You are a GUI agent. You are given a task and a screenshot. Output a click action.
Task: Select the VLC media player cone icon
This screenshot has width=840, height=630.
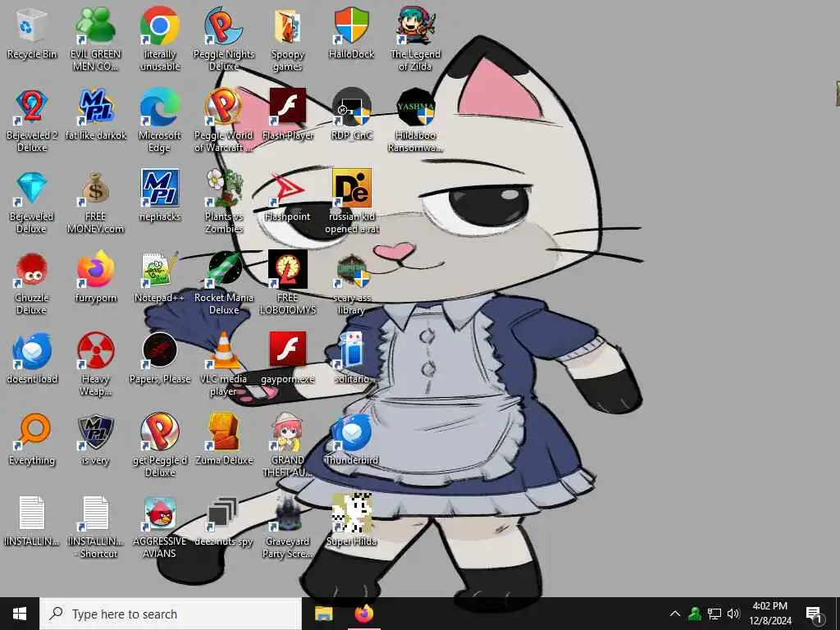point(224,351)
